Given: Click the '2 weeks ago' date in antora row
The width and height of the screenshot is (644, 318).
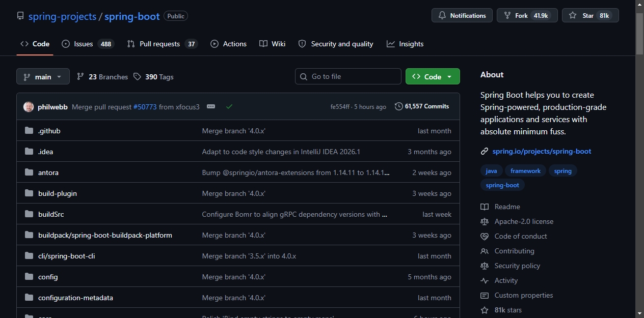Looking at the screenshot, I should (432, 172).
